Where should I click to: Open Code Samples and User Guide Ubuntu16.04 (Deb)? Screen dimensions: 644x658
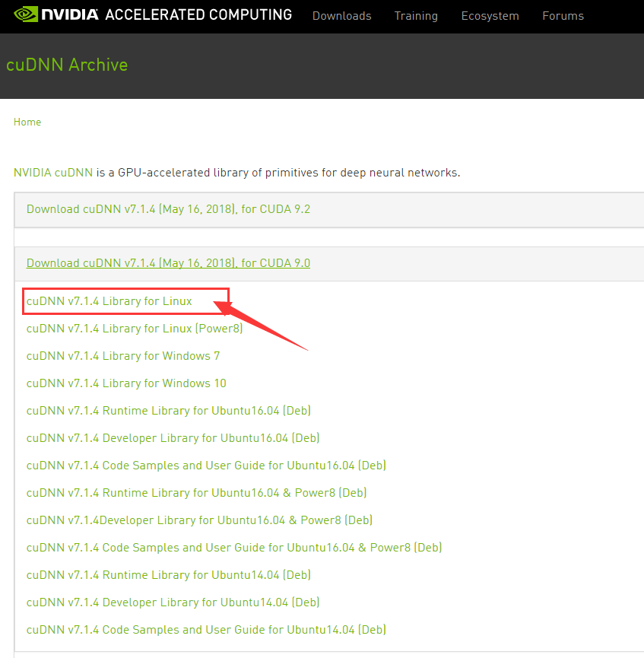click(x=206, y=466)
